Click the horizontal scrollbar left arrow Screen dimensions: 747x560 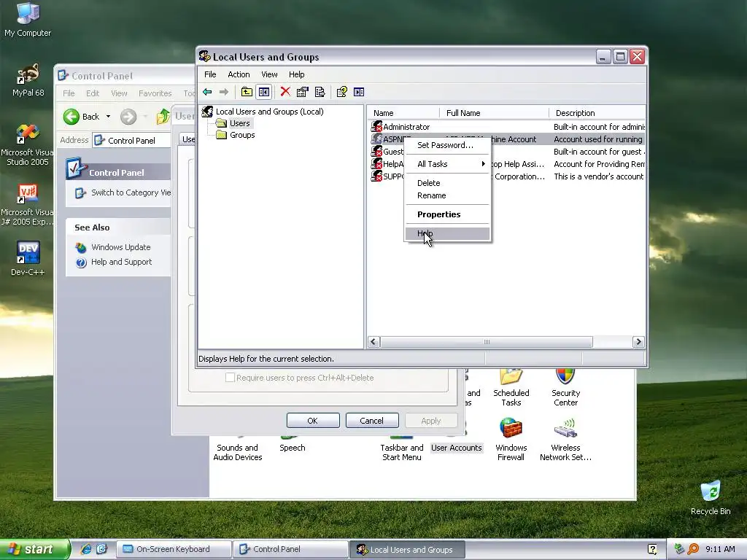pos(374,342)
